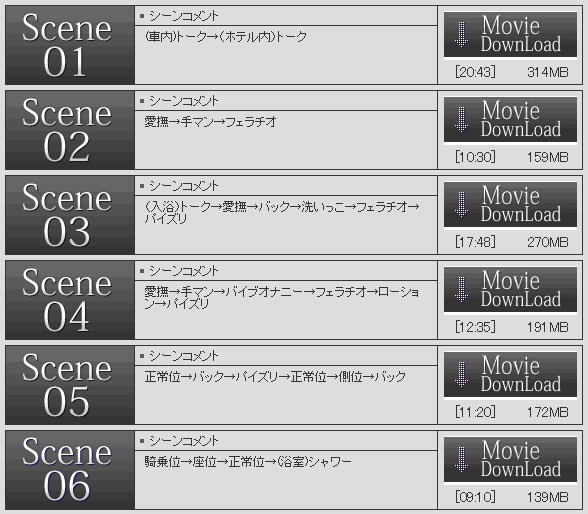Select the Scene 02 title banner
Viewport: 588px width, 514px height.
tap(70, 130)
